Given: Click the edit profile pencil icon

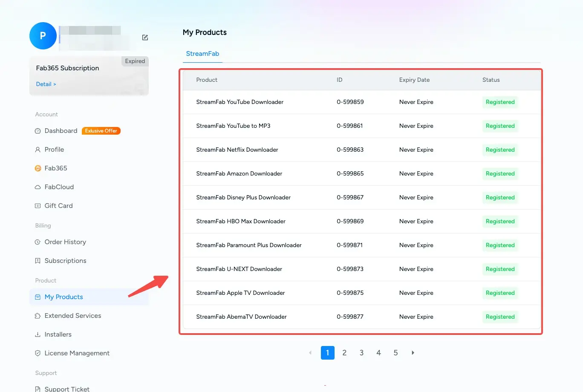Looking at the screenshot, I should (x=145, y=37).
